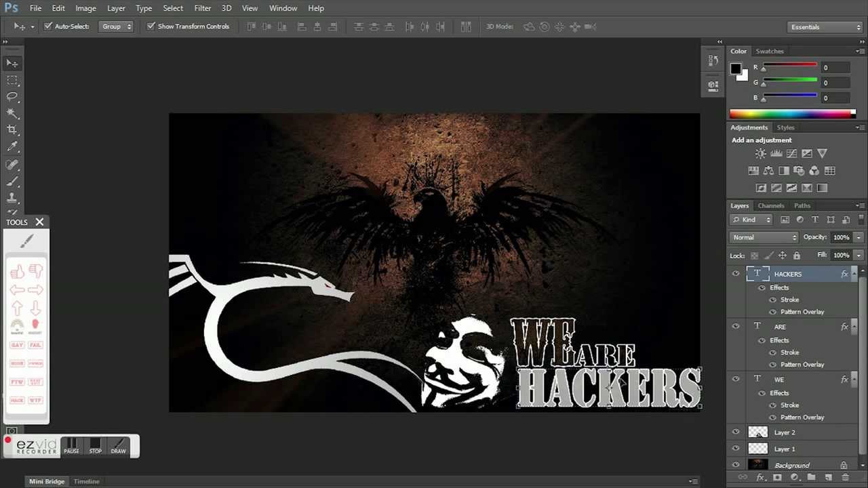
Task: Add a Levels adjustment
Action: tap(776, 154)
